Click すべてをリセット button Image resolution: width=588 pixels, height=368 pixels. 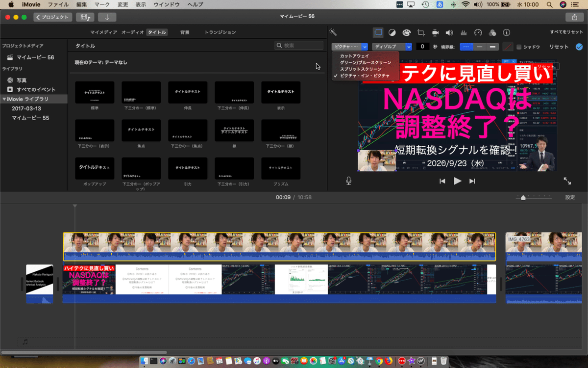click(x=566, y=32)
